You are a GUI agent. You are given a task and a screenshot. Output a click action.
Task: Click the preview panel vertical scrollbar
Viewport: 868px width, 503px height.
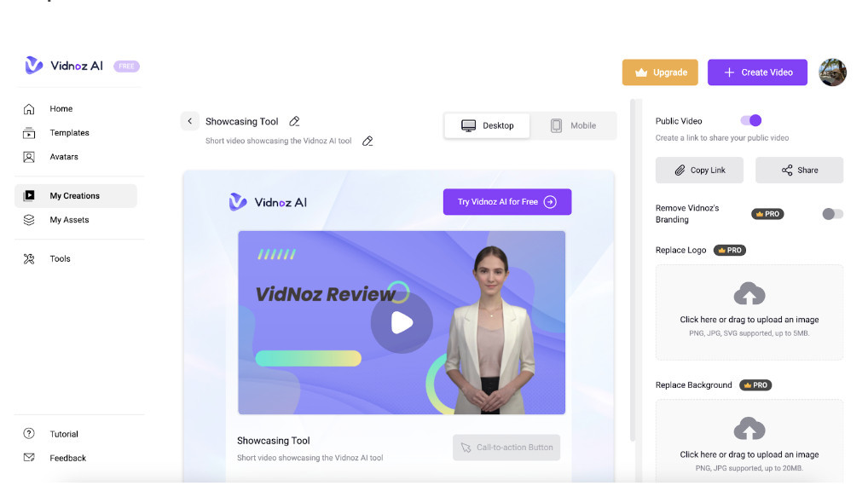point(633,270)
